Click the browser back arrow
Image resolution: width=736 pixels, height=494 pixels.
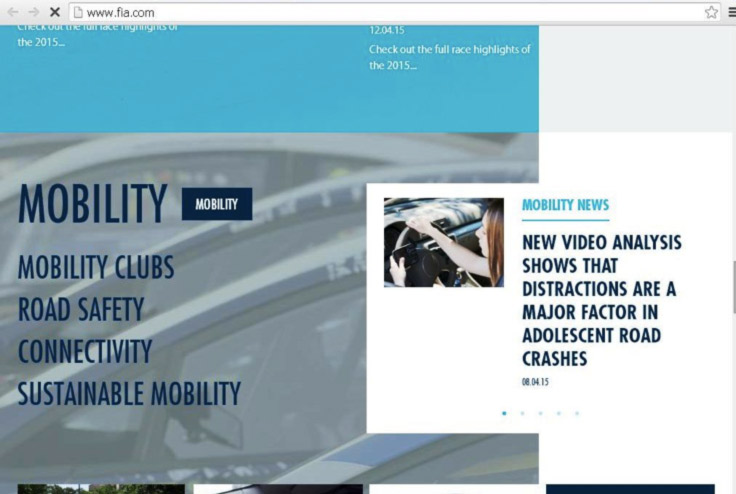point(12,12)
